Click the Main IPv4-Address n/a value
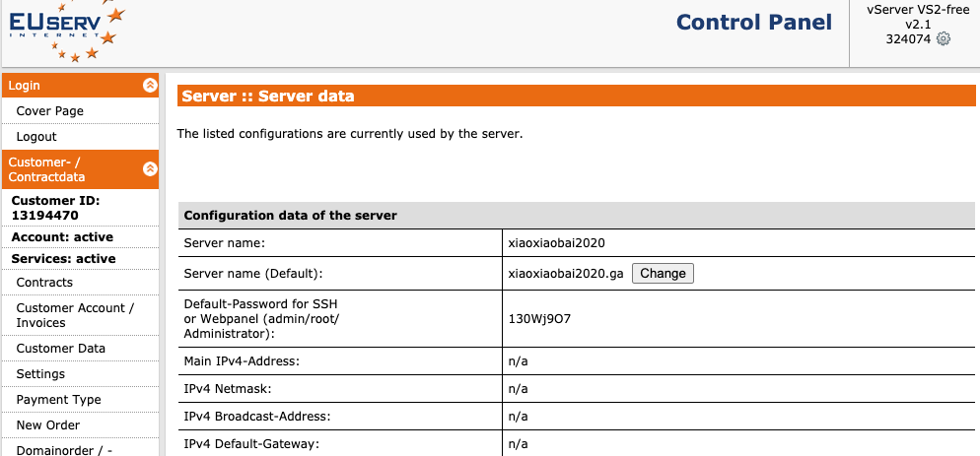Screen dimensions: 980x456 point(519,361)
